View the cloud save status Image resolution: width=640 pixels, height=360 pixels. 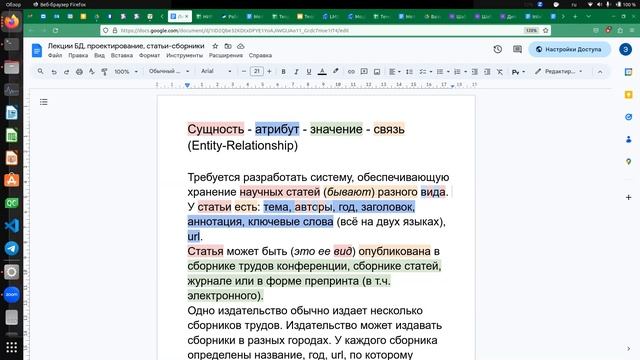pyautogui.click(x=241, y=46)
